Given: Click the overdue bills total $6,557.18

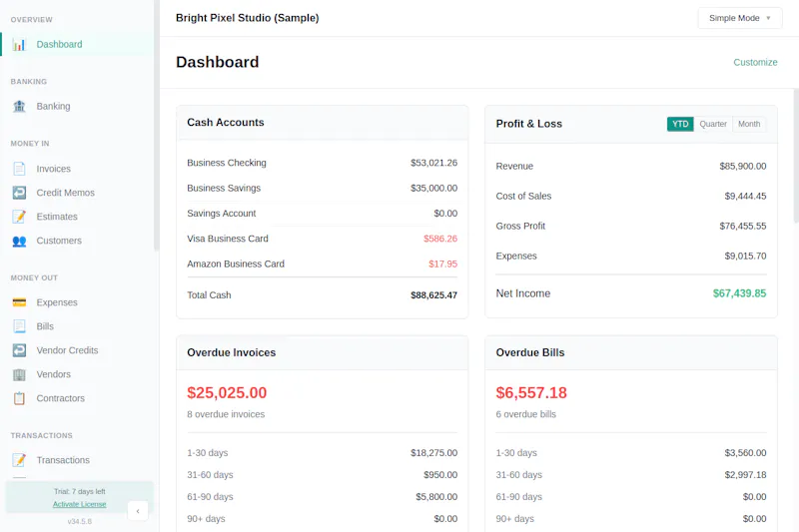Looking at the screenshot, I should click(x=531, y=392).
